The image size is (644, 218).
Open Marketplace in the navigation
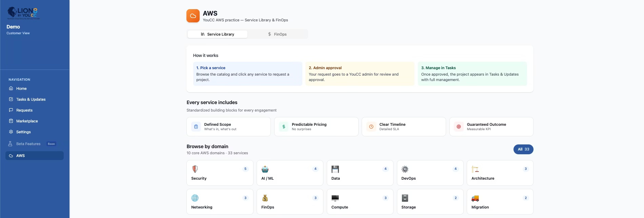point(35,121)
